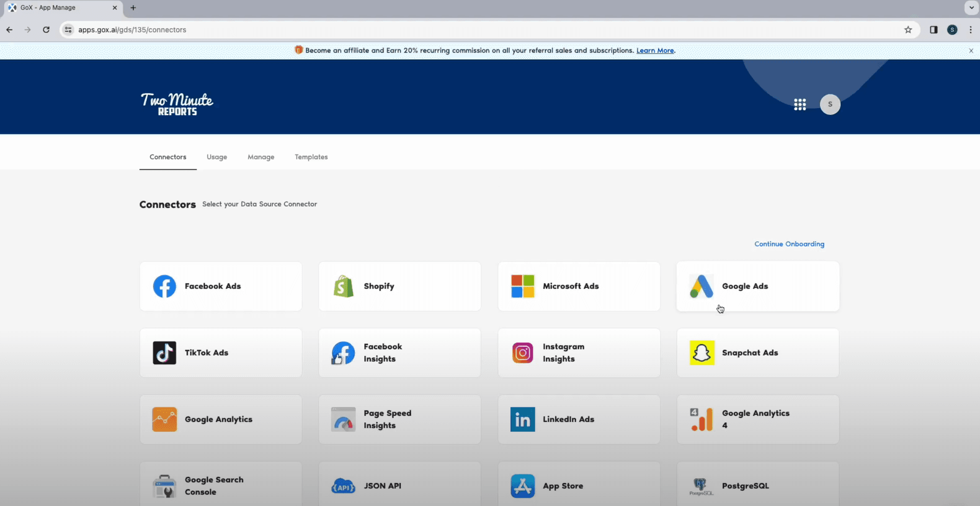Reload the page
This screenshot has height=506, width=980.
click(46, 30)
